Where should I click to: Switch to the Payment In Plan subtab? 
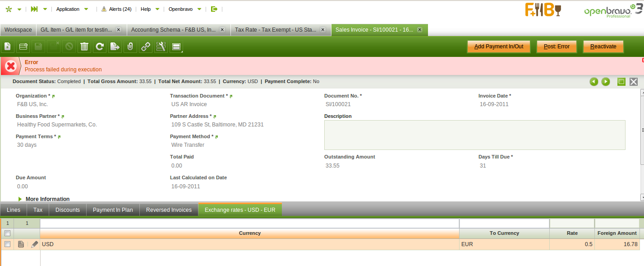click(x=113, y=210)
